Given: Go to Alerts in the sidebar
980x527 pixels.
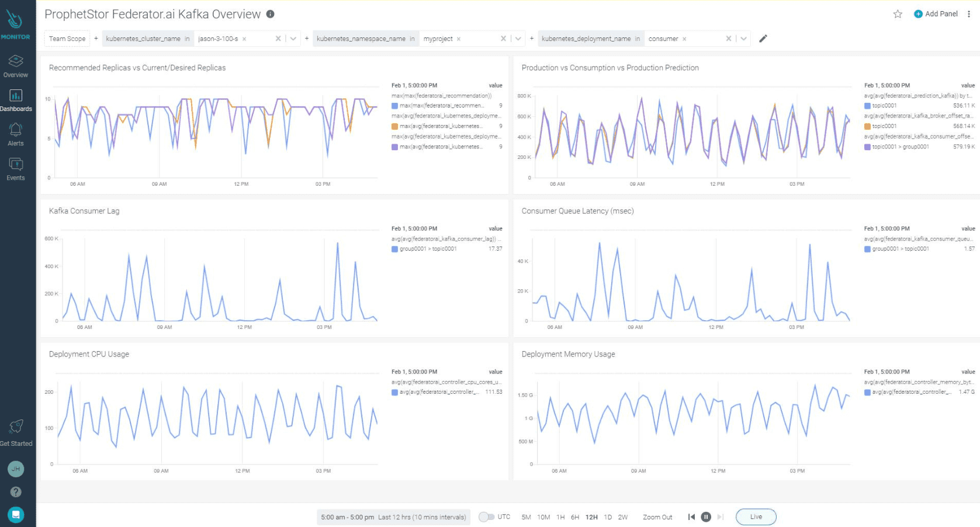Looking at the screenshot, I should point(16,134).
